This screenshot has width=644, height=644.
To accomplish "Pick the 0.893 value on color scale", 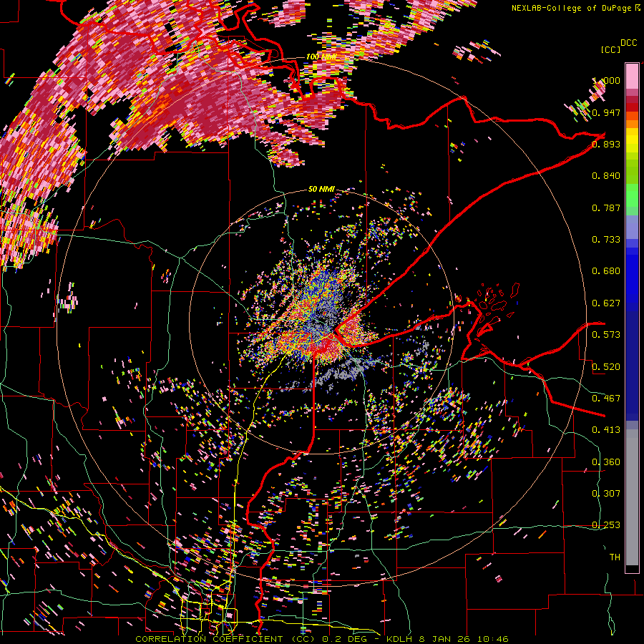I will pyautogui.click(x=606, y=144).
